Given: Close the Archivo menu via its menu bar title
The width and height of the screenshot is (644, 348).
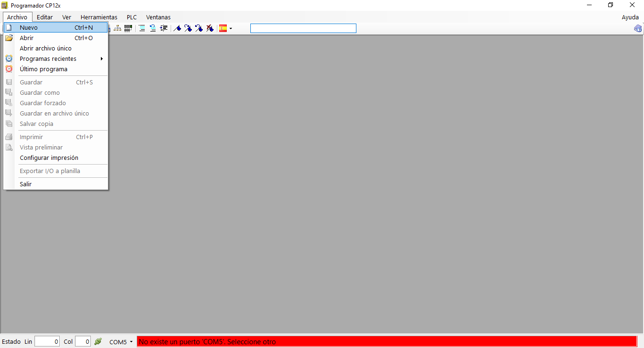Looking at the screenshot, I should (17, 17).
